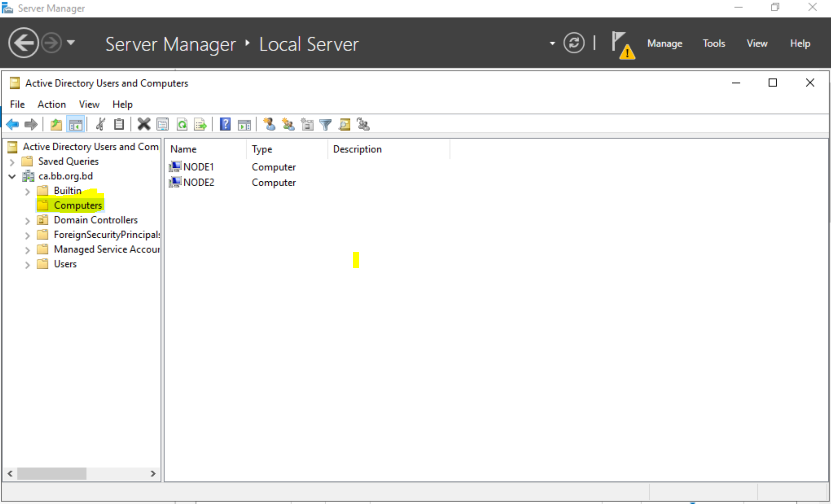The image size is (831, 504).
Task: Click the Paste clipboard icon
Action: 119,125
